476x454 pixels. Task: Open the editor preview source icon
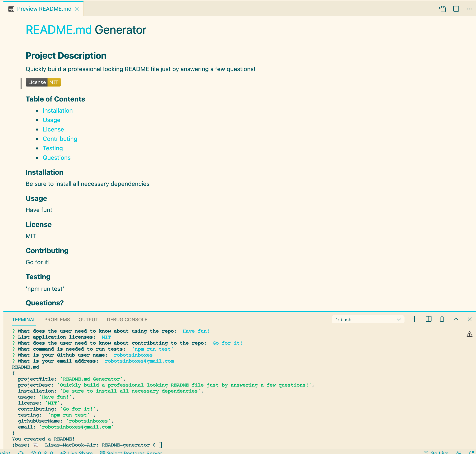click(443, 9)
